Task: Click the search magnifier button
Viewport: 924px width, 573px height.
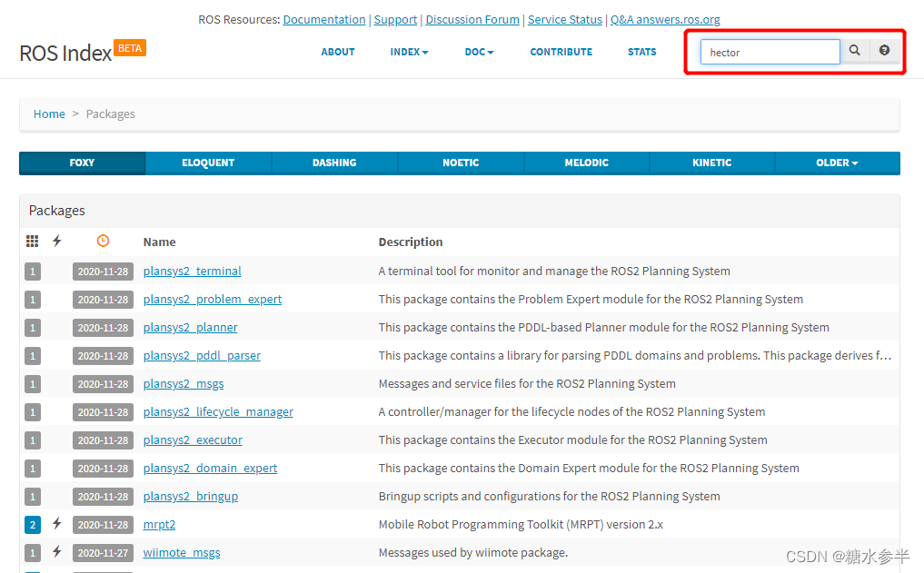Action: pyautogui.click(x=854, y=51)
